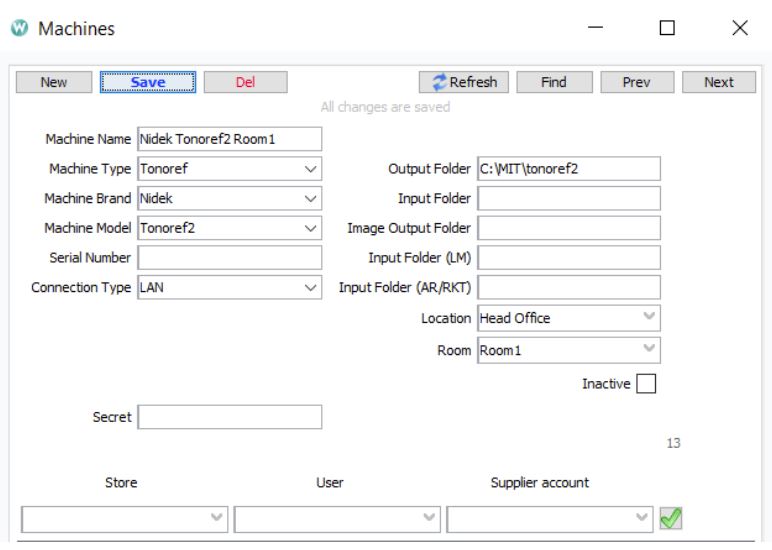Click the Input Folder field
The width and height of the screenshot is (772, 550).
tap(569, 198)
